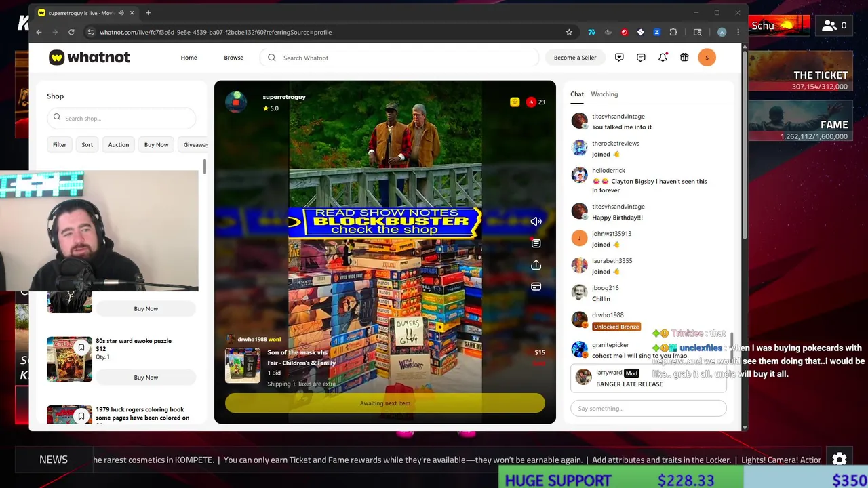Open jboog216's chat username

(605, 288)
